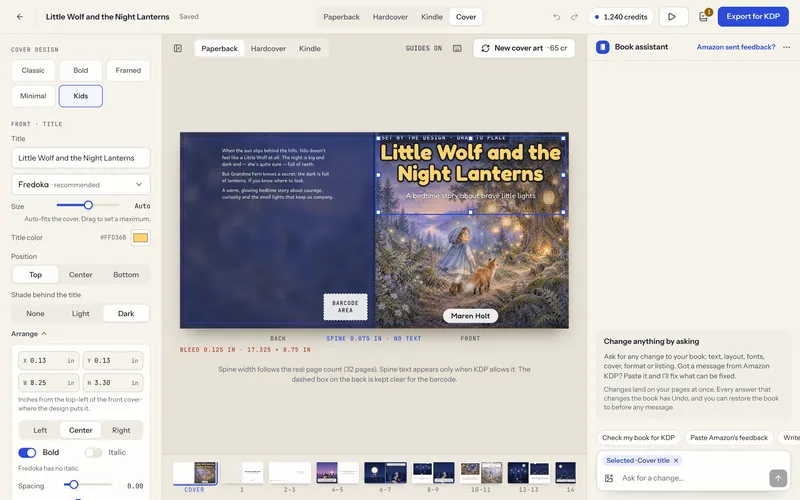Select canvas Paperback format tab
The height and width of the screenshot is (500, 800).
pos(219,48)
